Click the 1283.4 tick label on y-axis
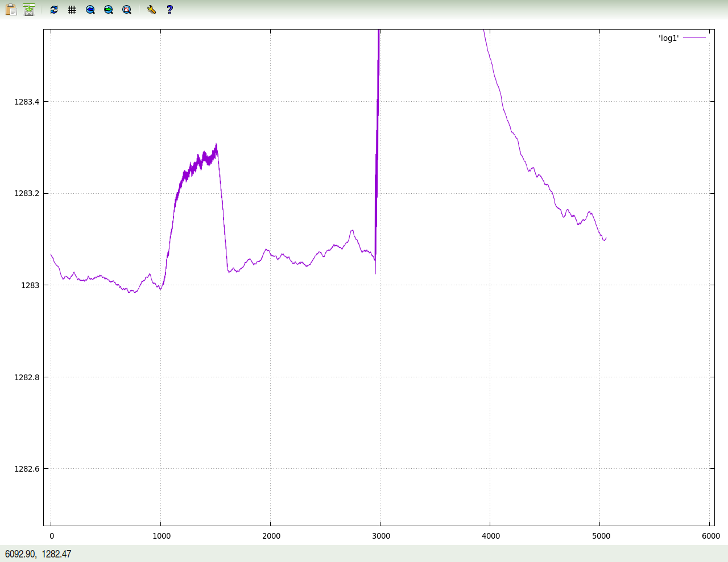 27,102
